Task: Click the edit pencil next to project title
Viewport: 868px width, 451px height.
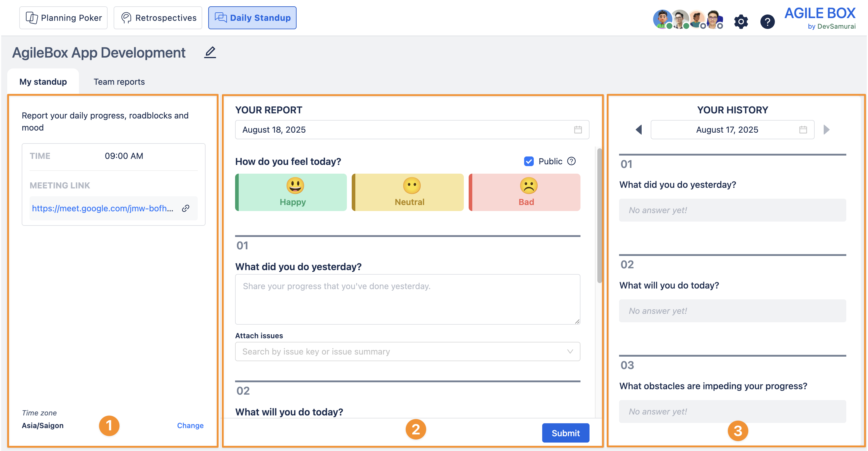Action: 210,52
